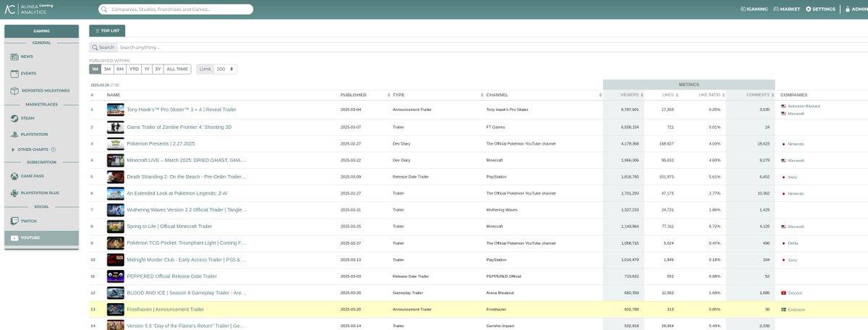Click viewers value 6,787,601
The image size is (868, 330).
(x=630, y=110)
